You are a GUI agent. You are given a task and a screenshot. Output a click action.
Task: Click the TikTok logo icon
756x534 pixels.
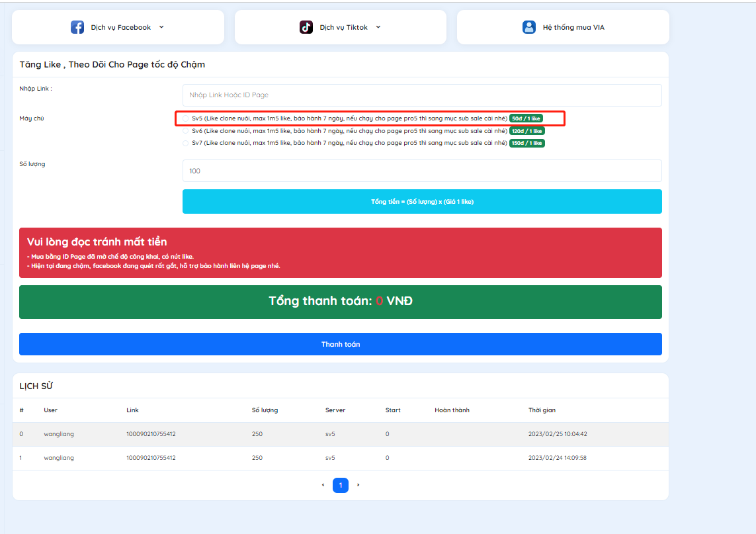click(306, 27)
